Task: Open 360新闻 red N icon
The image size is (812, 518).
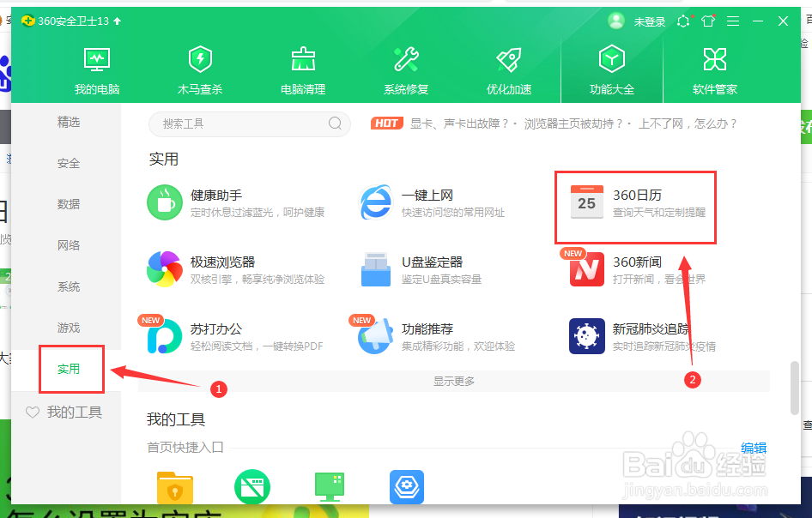Action: pos(587,269)
